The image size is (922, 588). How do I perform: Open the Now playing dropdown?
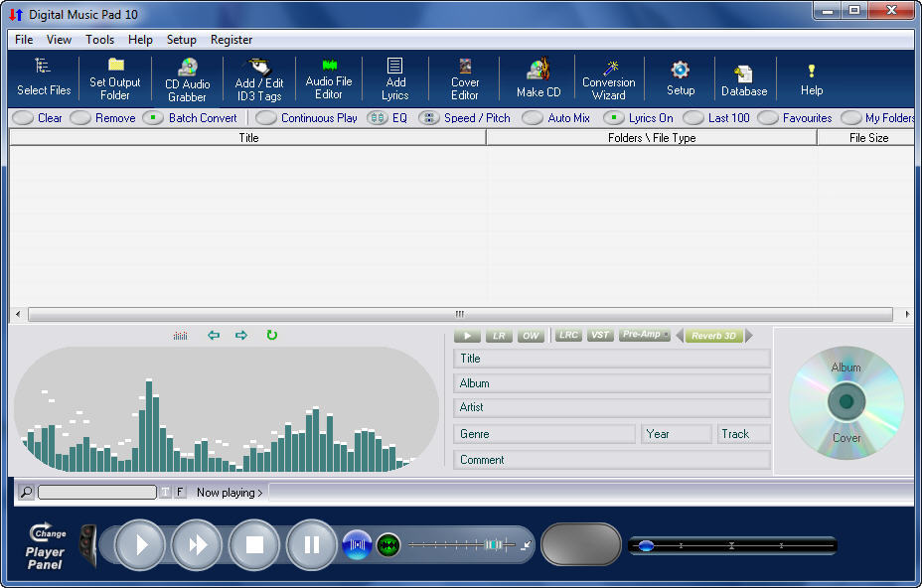[x=229, y=492]
